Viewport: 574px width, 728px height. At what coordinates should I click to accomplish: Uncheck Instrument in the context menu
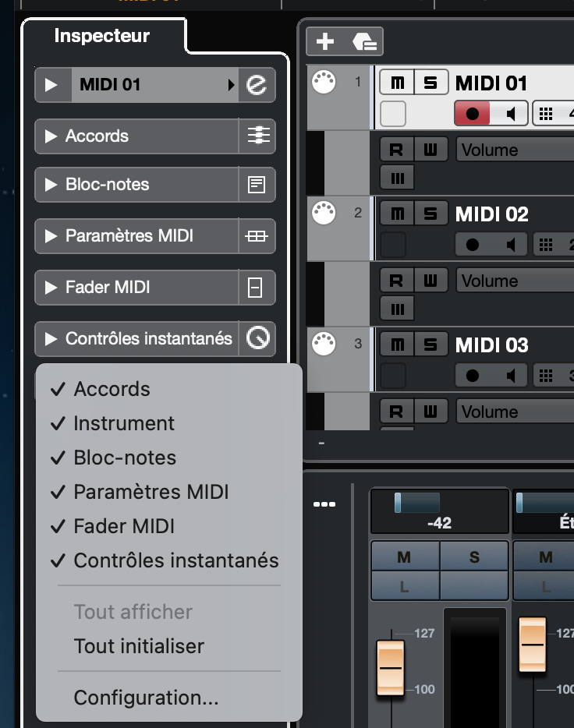pyautogui.click(x=124, y=423)
